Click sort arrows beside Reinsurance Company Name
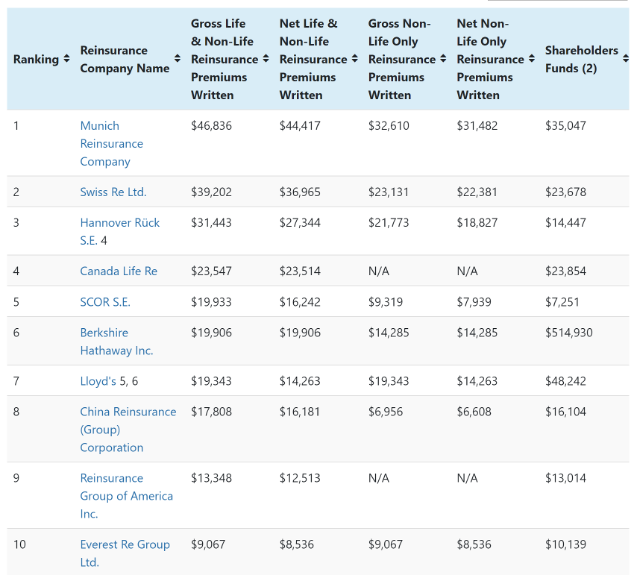634x576 pixels. [x=177, y=59]
